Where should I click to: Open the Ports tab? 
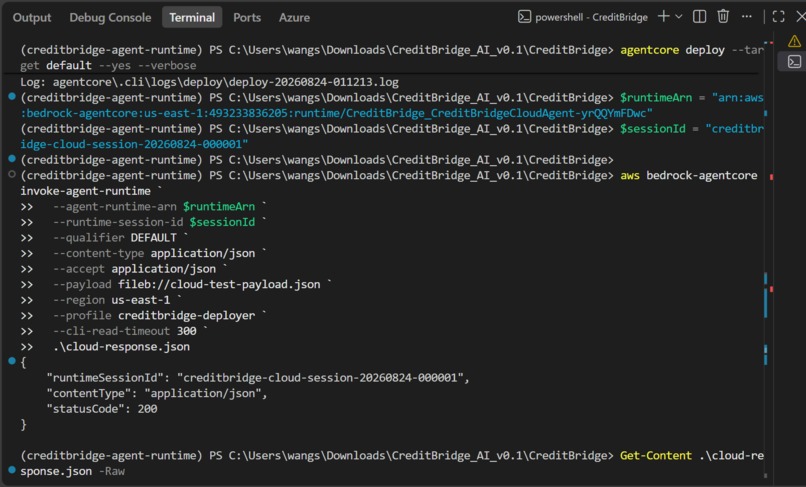(x=247, y=17)
